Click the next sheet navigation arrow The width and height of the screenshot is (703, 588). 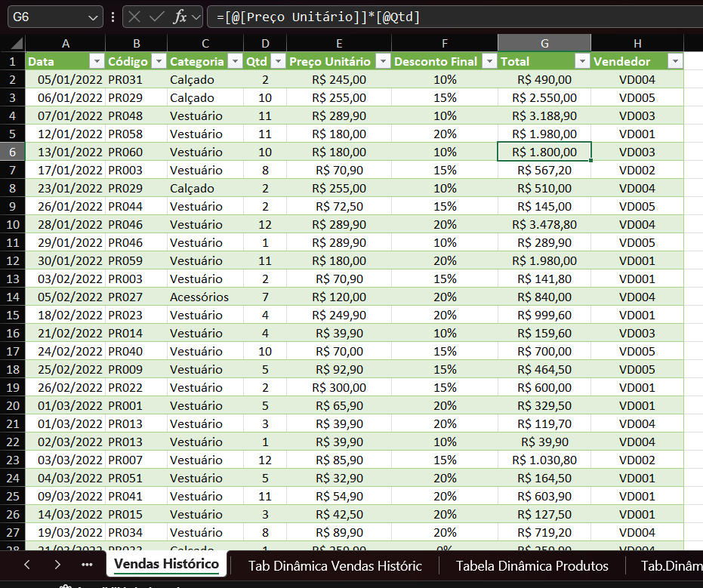pos(57,565)
